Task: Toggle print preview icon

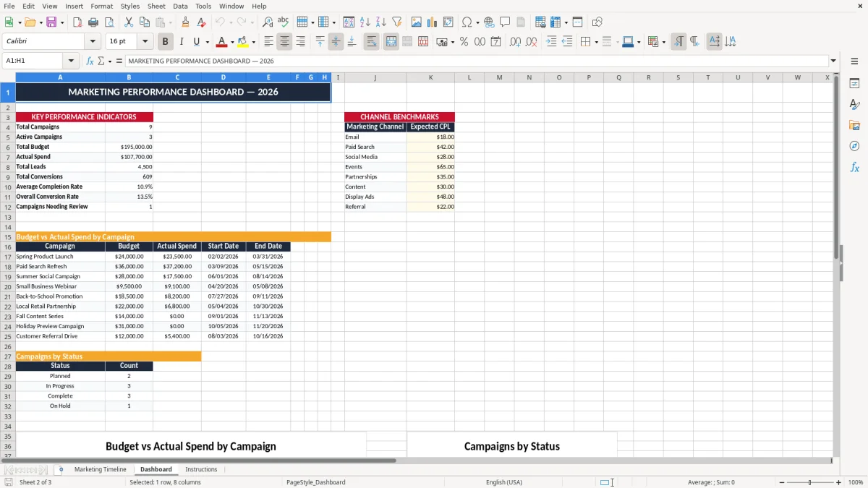Action: (109, 22)
